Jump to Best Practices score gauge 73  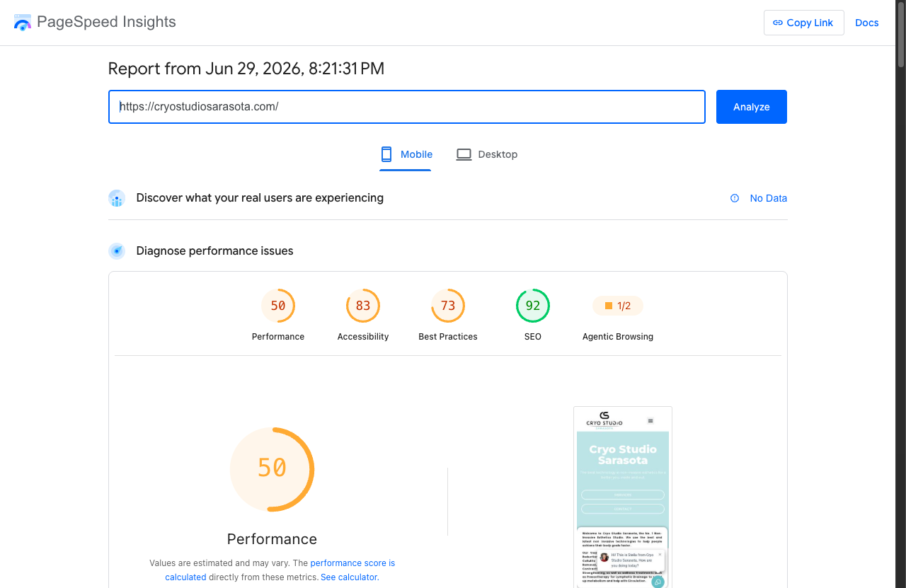click(x=448, y=306)
